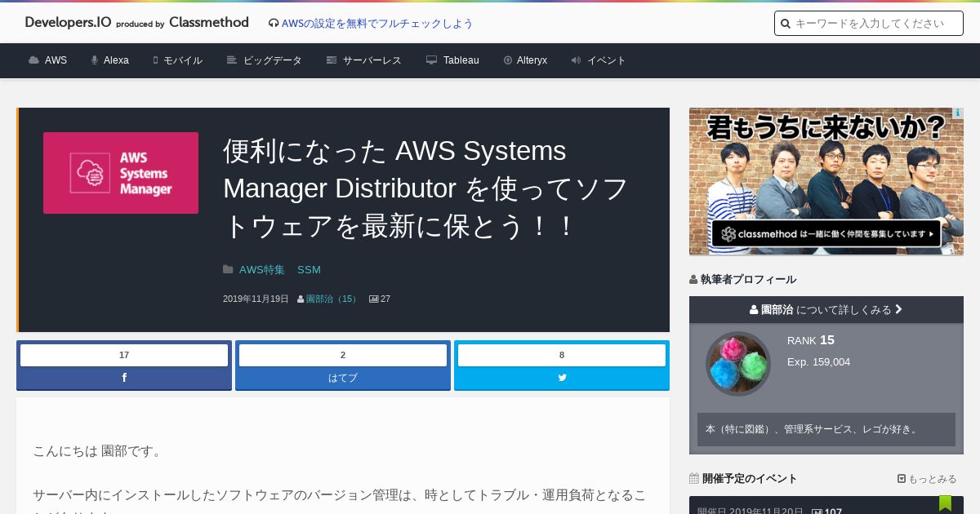Click the 開催予定のイベント heading

(x=750, y=478)
